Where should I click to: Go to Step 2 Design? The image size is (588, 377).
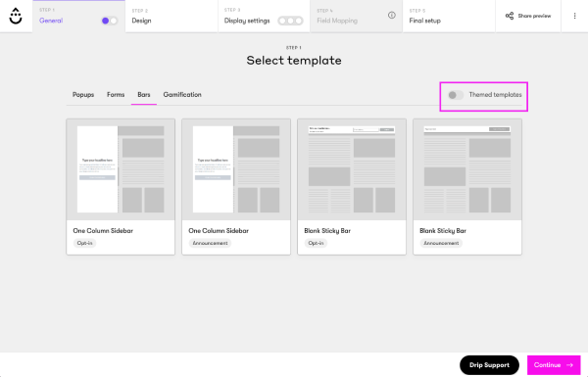(171, 16)
